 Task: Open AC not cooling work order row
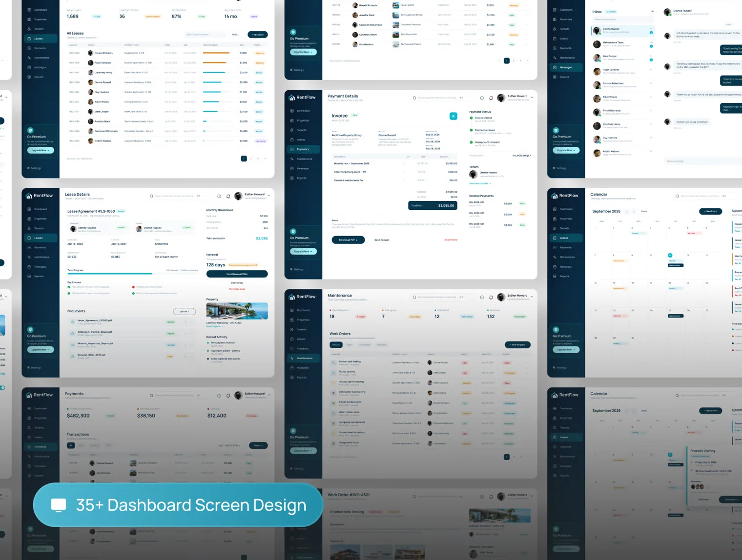coord(430,373)
